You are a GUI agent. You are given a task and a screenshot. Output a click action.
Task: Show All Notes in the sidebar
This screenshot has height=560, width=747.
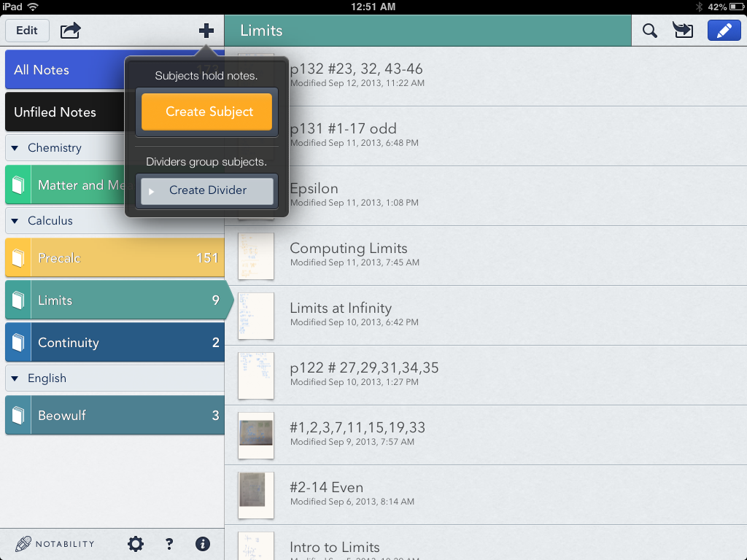tap(66, 70)
